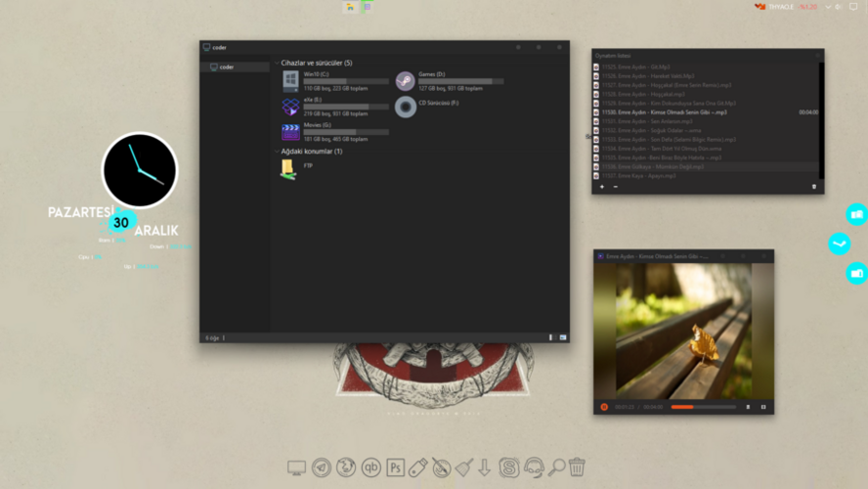Open the monitor icon in the dock
The width and height of the screenshot is (868, 489).
296,467
